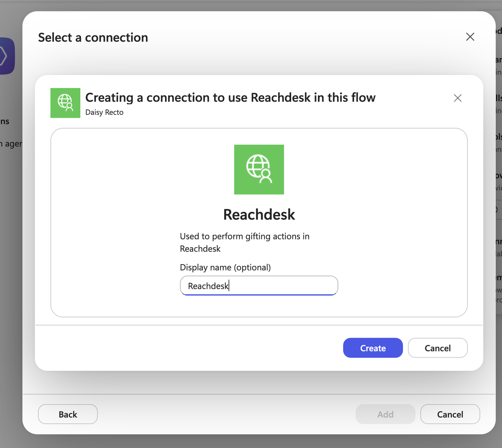
Task: Cancel the Reachdesk connection creation
Action: click(437, 348)
